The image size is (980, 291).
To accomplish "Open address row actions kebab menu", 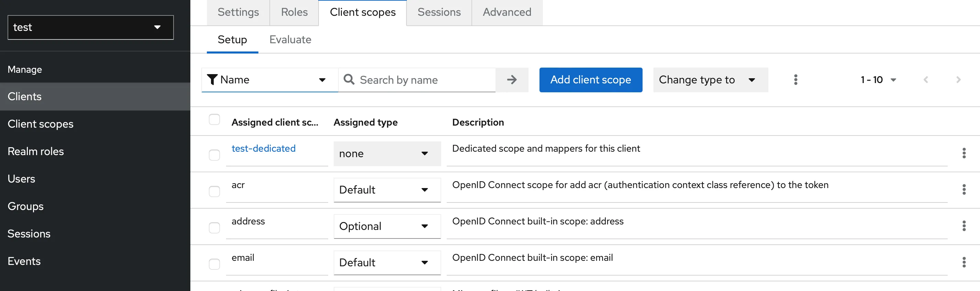I will click(x=964, y=226).
